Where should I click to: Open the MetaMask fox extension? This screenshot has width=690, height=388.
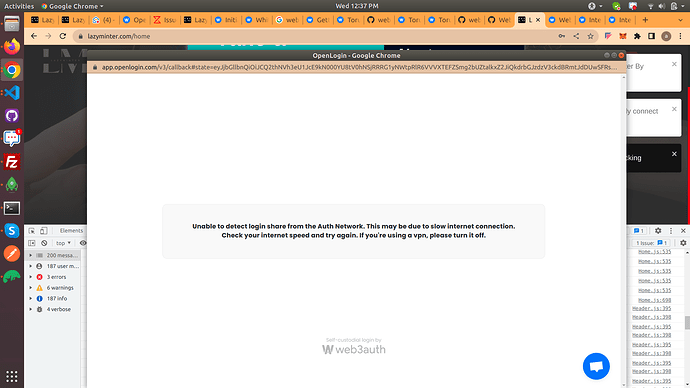pos(623,36)
